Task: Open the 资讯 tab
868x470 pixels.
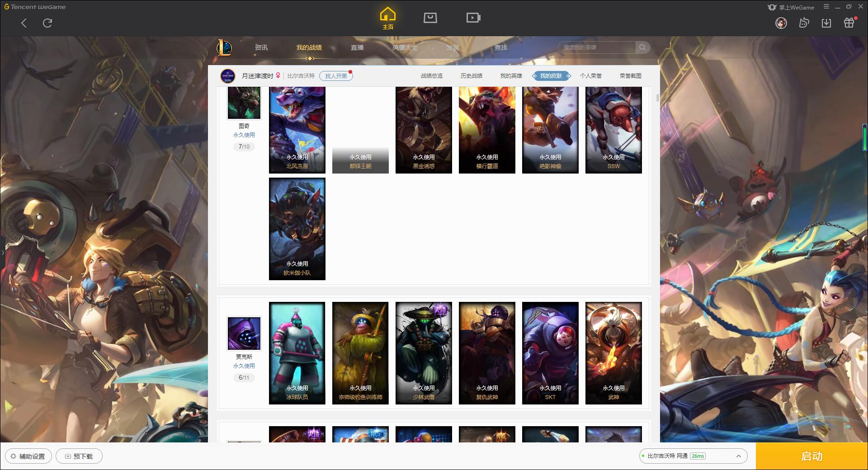Action: [x=261, y=47]
